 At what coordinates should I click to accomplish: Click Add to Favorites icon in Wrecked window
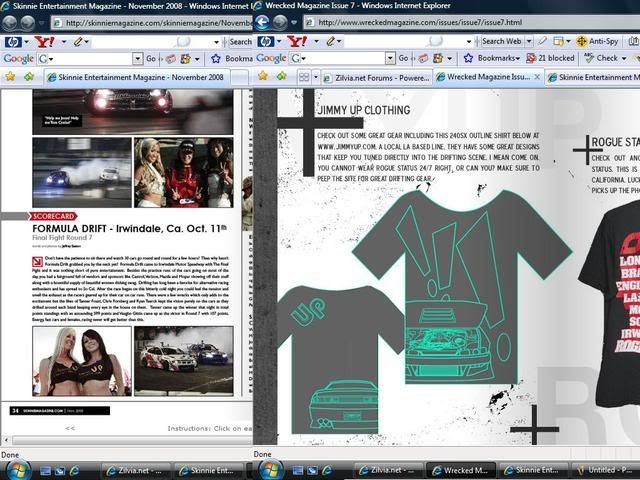pyautogui.click(x=282, y=76)
